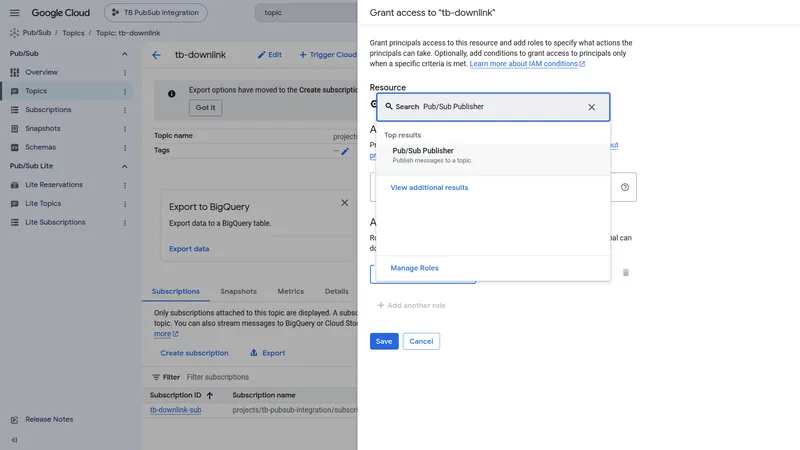This screenshot has width=800, height=450.
Task: Collapse the Pub/Sub Lite sidebar section
Action: 124,166
